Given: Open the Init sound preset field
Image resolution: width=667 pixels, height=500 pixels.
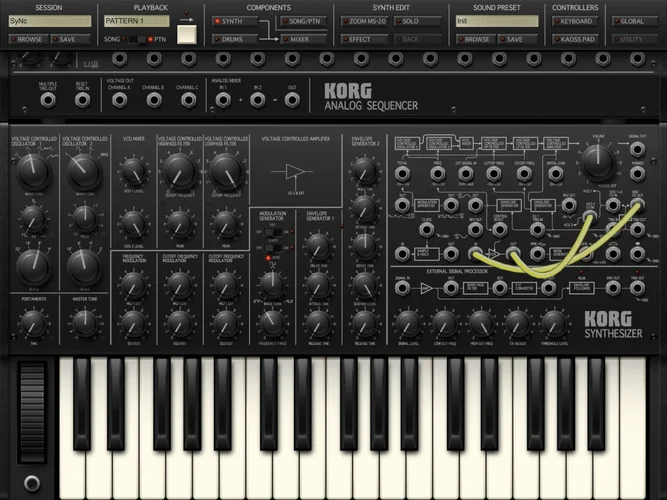Looking at the screenshot, I should point(497,21).
